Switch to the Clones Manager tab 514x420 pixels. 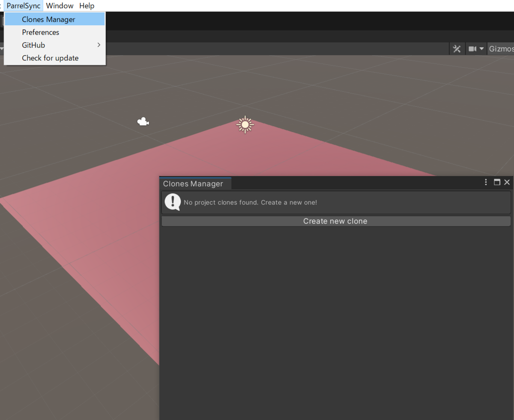(195, 184)
